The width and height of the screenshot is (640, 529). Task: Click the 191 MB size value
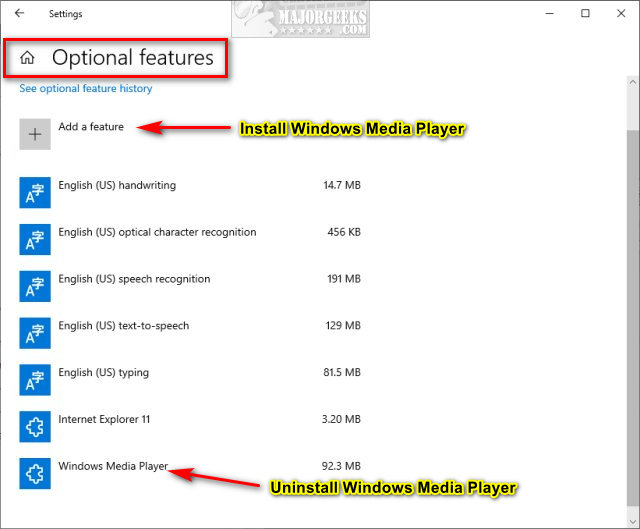point(344,279)
